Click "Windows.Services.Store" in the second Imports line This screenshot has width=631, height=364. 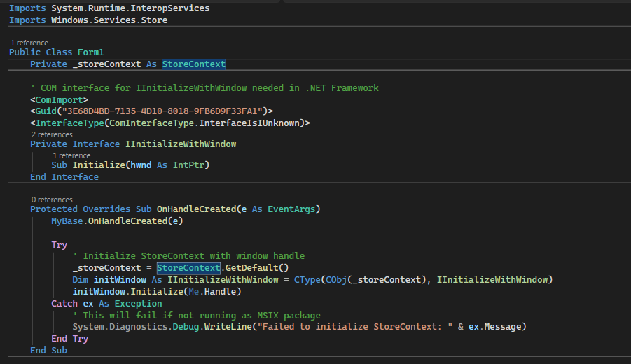pos(109,20)
